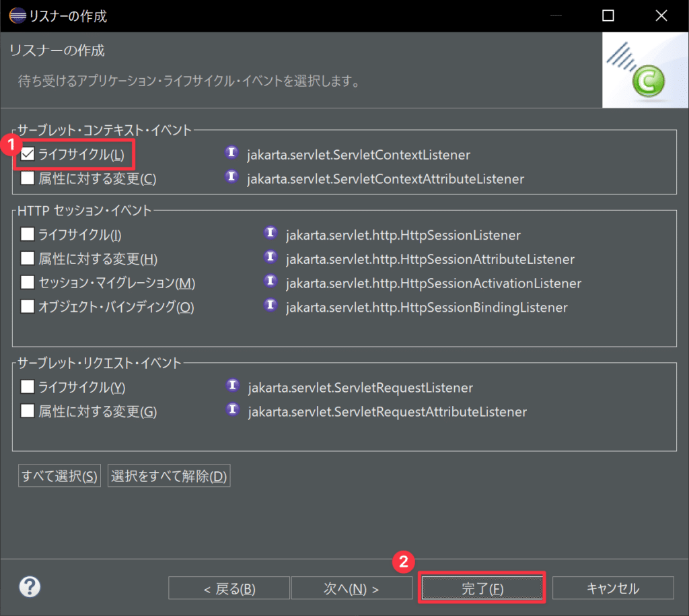689x616 pixels.
Task: Click interface icon beside ServletRequestAttributeListener
Action: pos(231,411)
